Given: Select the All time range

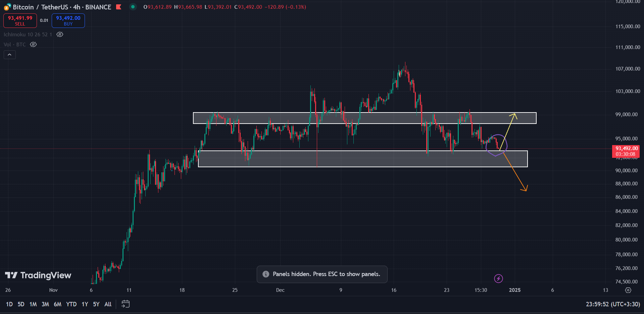Looking at the screenshot, I should click(108, 304).
